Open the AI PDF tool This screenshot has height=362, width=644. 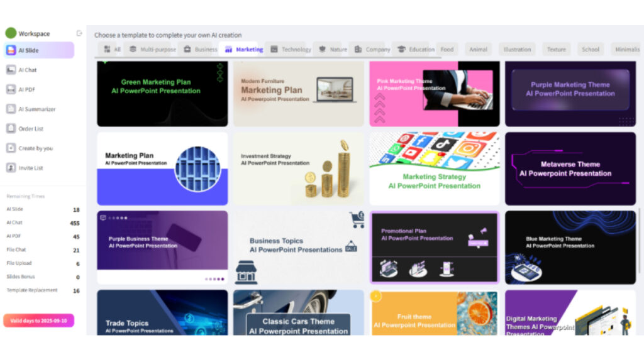[x=11, y=89]
